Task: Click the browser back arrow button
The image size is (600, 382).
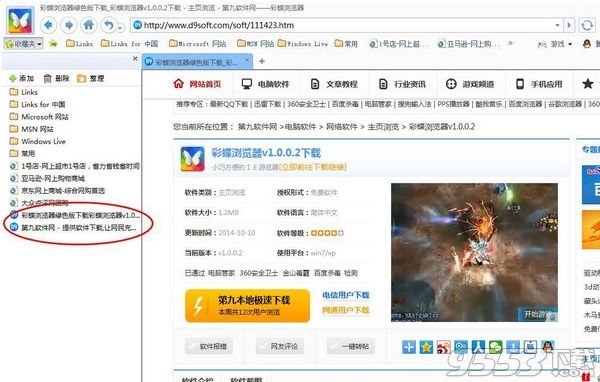Action: click(48, 25)
